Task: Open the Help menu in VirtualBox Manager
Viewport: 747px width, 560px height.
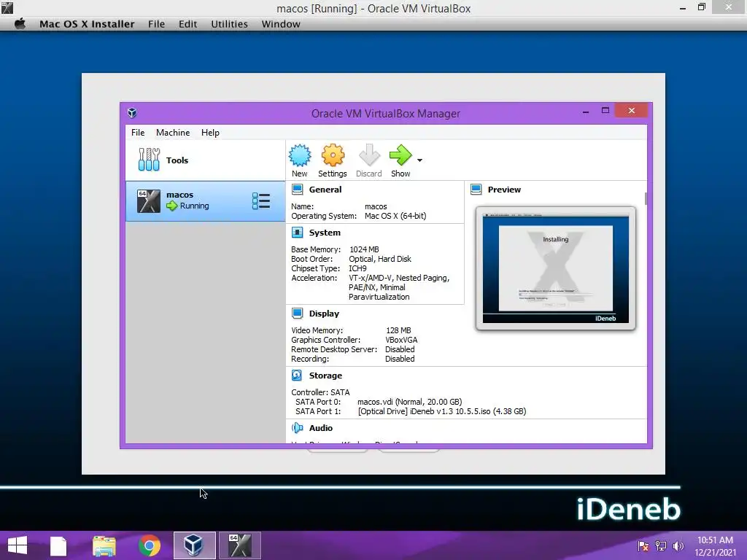Action: pyautogui.click(x=210, y=133)
